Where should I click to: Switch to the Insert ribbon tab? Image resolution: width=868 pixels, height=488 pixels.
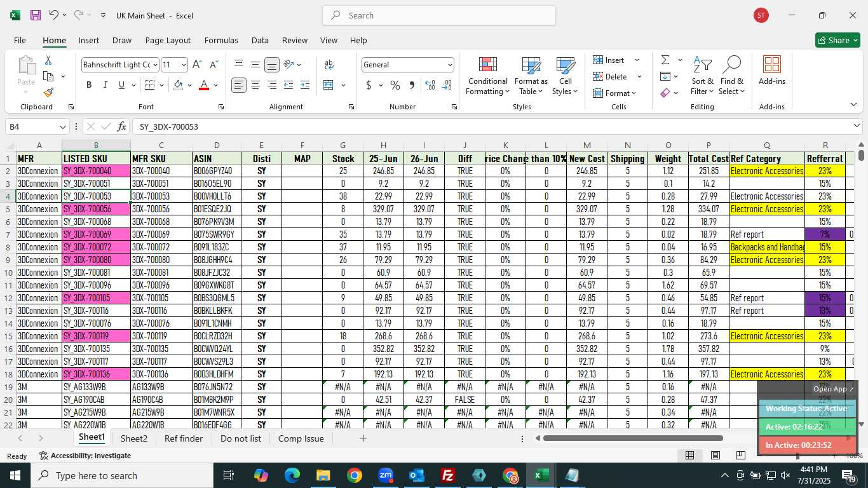click(x=89, y=40)
